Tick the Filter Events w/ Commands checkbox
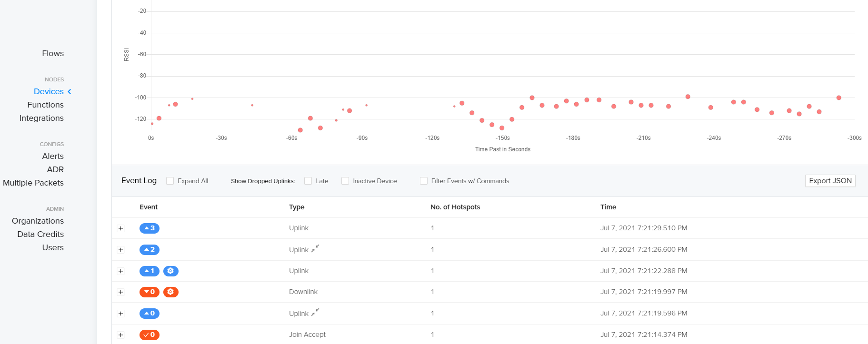The image size is (868, 344). [424, 181]
